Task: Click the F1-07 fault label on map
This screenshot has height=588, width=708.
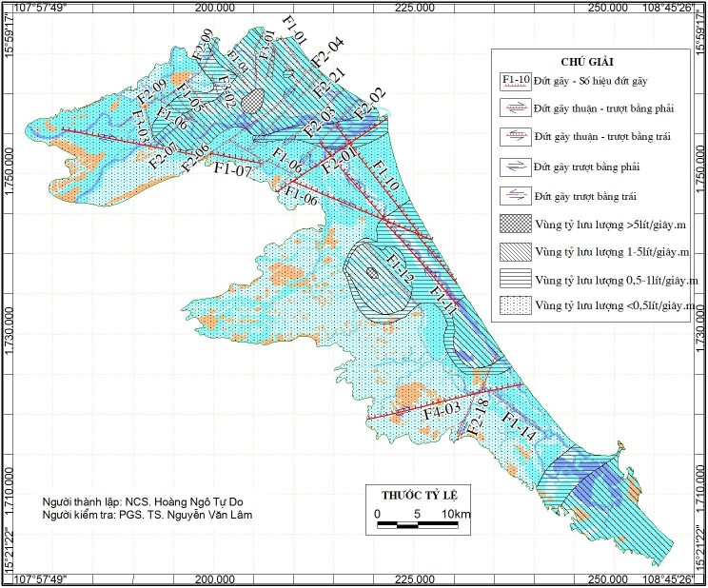Action: coord(231,171)
